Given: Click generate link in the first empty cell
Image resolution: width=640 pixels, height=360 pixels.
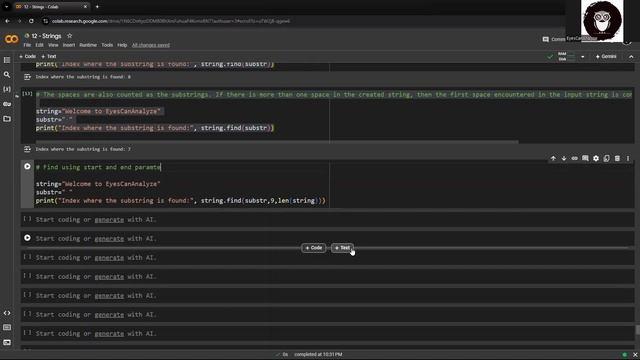Looking at the screenshot, I should tap(109, 220).
